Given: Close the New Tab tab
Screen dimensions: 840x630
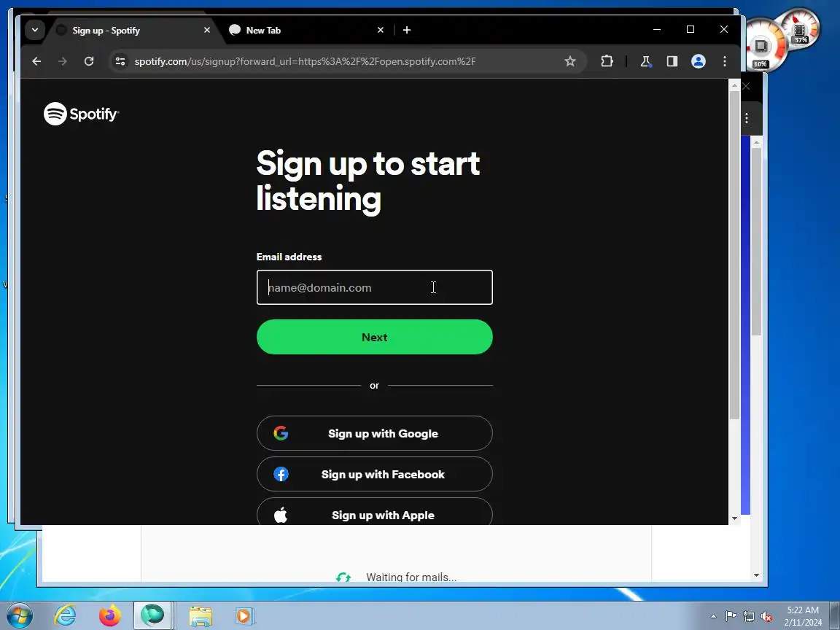Looking at the screenshot, I should click(x=381, y=30).
